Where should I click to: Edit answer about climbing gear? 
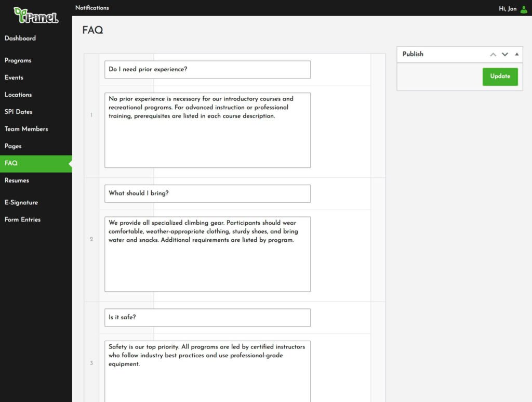click(208, 254)
